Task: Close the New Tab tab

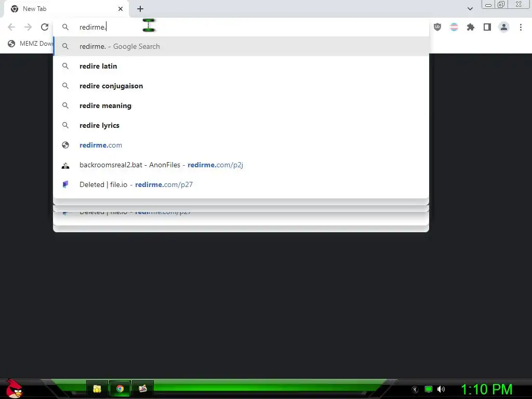Action: (121, 9)
